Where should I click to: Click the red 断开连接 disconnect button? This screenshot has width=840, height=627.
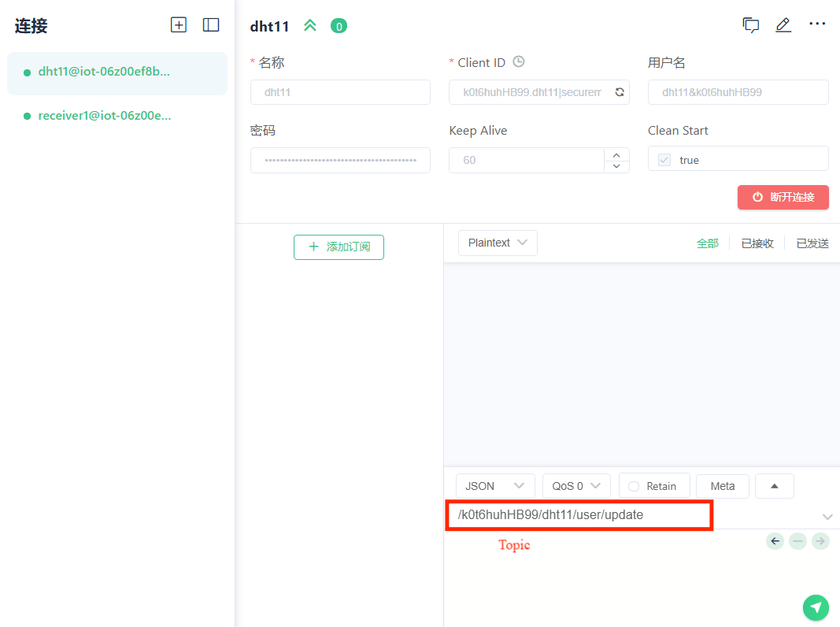(x=783, y=197)
